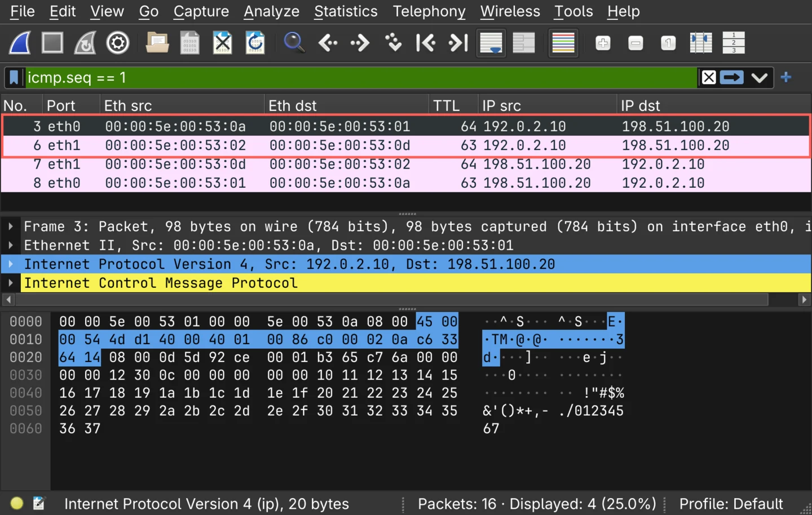Add a filter button with plus
Viewport: 812px width, 515px height.
point(786,77)
